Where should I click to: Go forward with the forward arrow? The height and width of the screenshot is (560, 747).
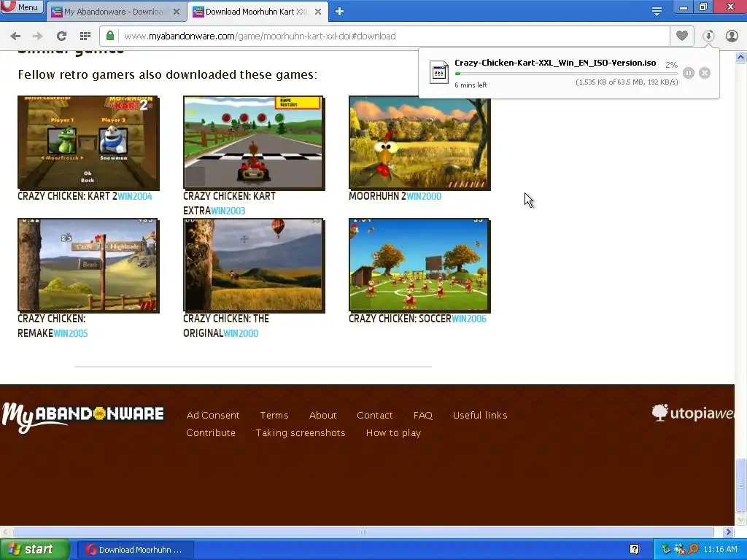38,36
